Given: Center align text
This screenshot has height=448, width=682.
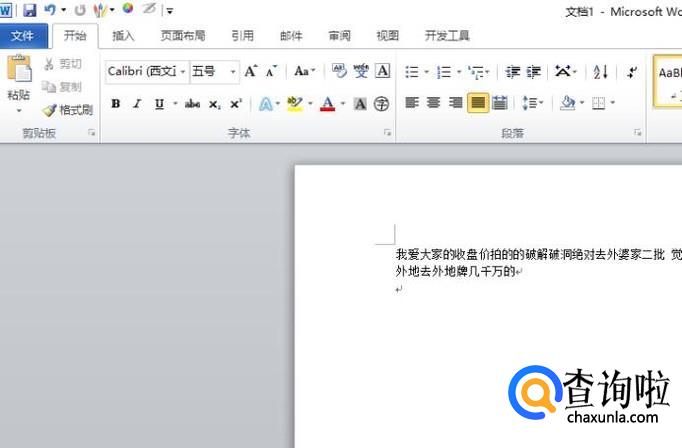Looking at the screenshot, I should [x=434, y=103].
